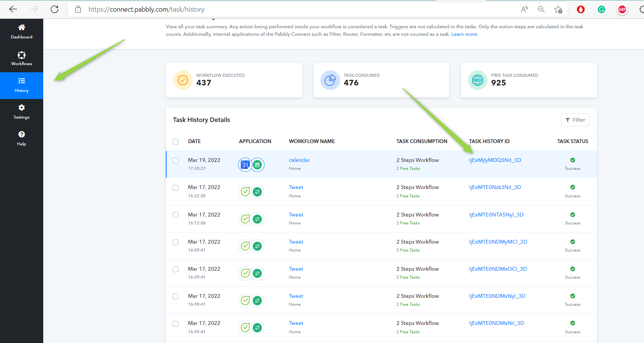Check the box for the calendar row
The image size is (644, 343).
coord(175,160)
